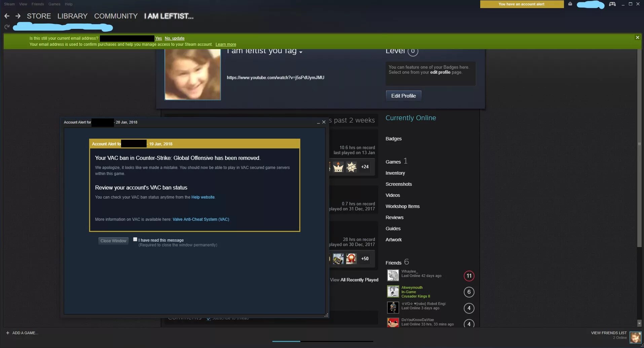Switch to Big Picture controller icon
Image resolution: width=644 pixels, height=348 pixels.
(612, 4)
